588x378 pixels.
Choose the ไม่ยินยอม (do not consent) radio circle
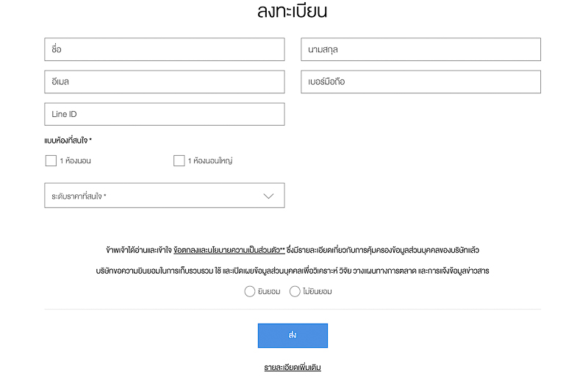tap(295, 291)
